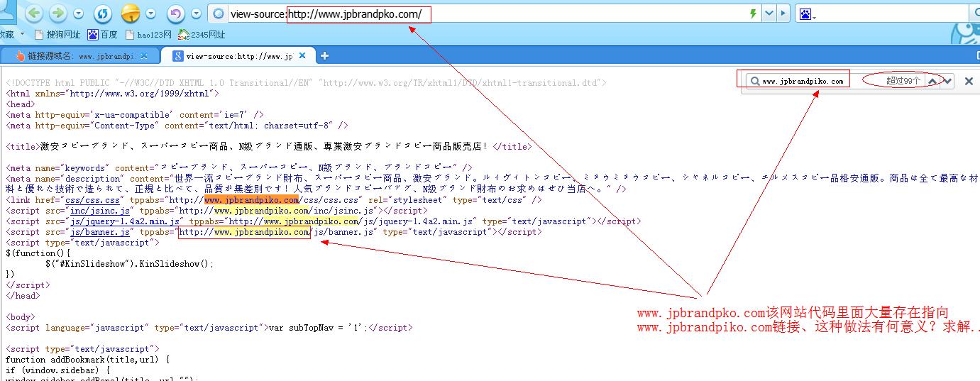Click the x-ua-compatible meta line
The height and width of the screenshot is (381, 980).
click(x=135, y=115)
